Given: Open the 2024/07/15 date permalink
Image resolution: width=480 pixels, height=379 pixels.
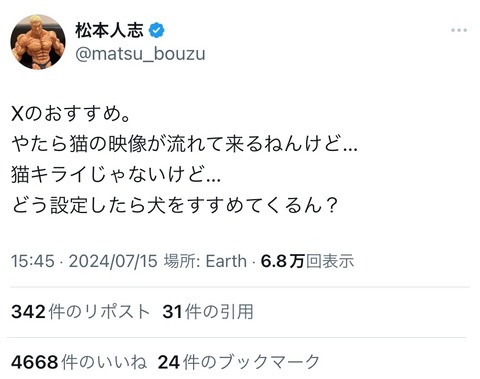Looking at the screenshot, I should point(113,261).
